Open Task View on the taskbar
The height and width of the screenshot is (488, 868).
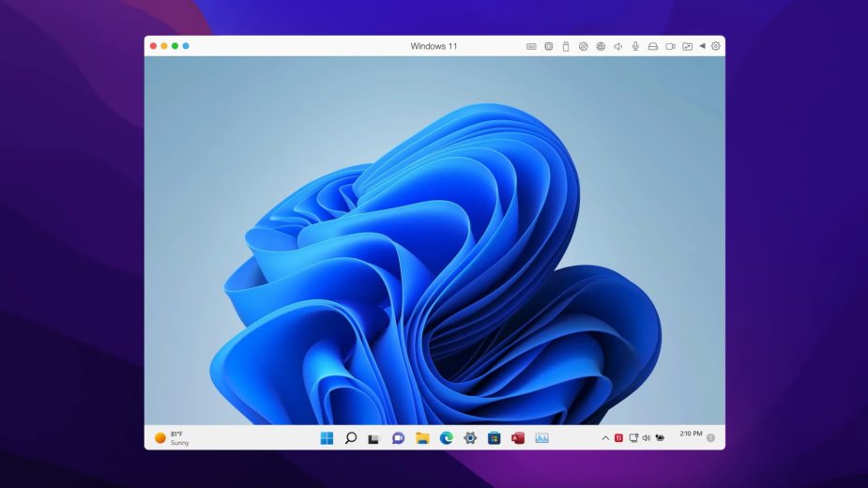[374, 438]
